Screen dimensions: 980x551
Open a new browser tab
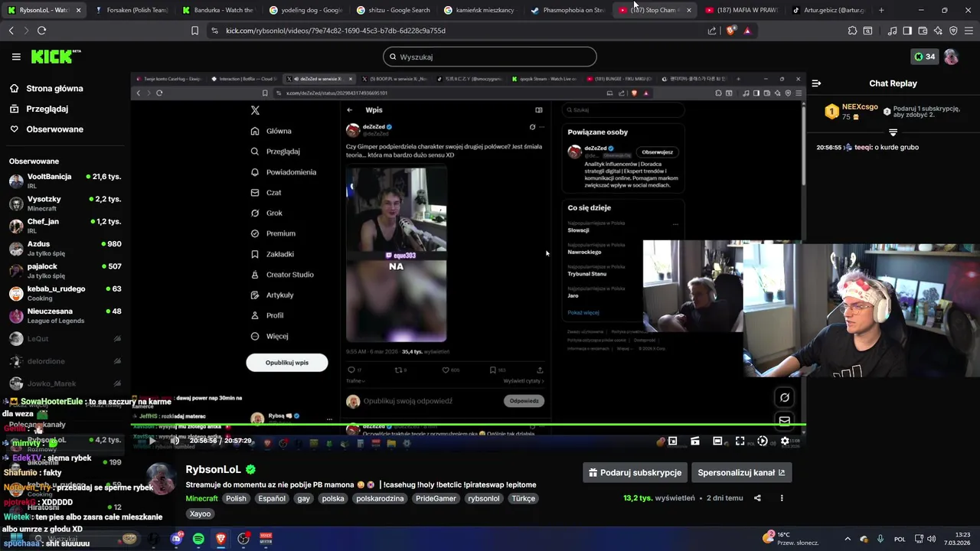pyautogui.click(x=881, y=10)
